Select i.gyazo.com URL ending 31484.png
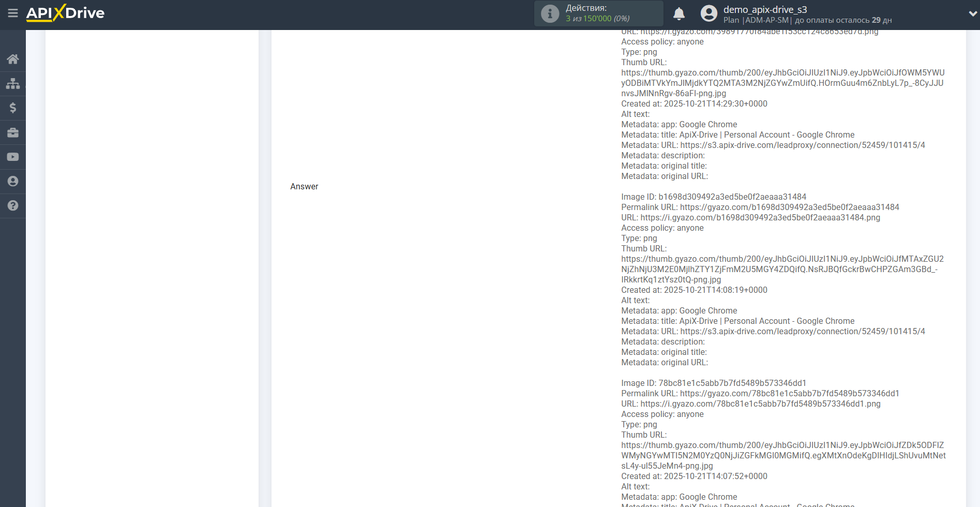This screenshot has width=980, height=507. coord(750,217)
